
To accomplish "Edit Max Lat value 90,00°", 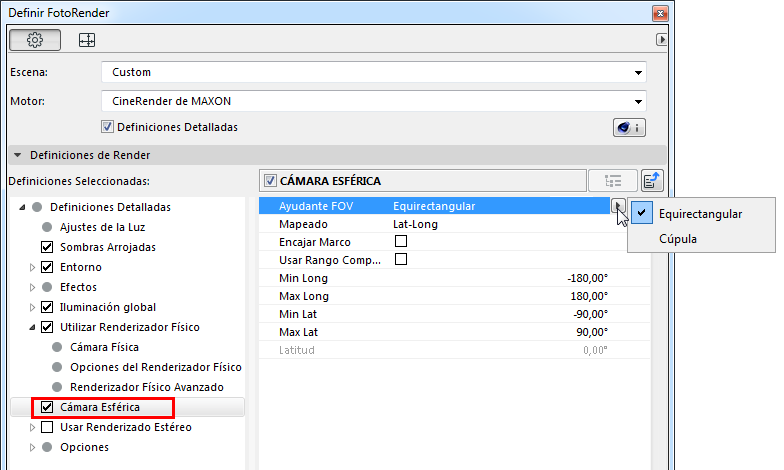I will [x=592, y=332].
